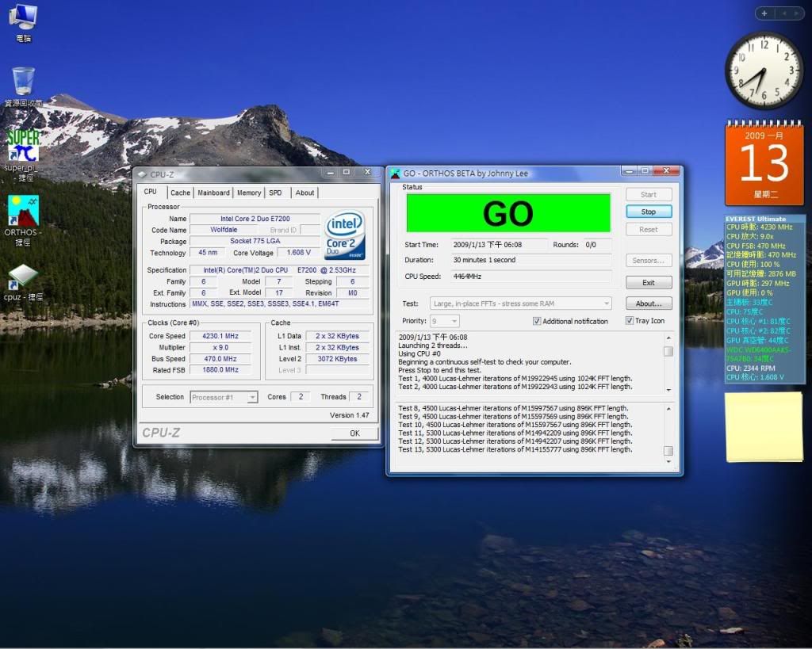Click the Start button in ORTHOS

pos(649,195)
